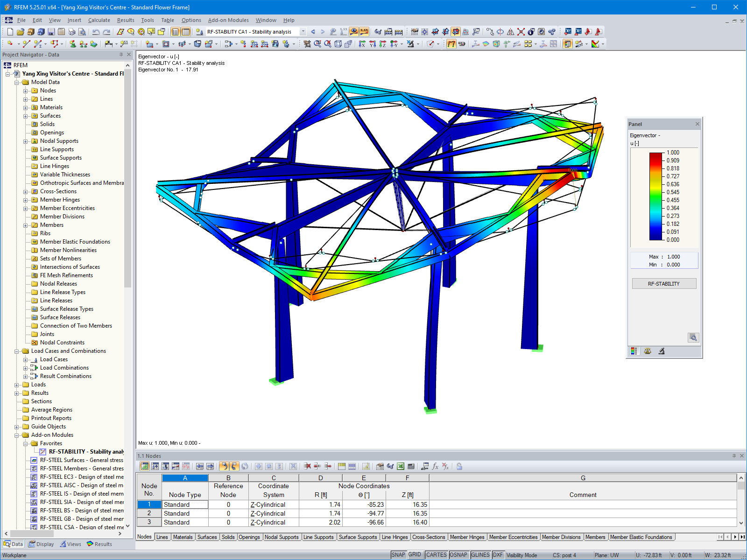Viewport: 747px width, 560px height.
Task: Toggle the table display button in toolbar
Action: pos(186,32)
